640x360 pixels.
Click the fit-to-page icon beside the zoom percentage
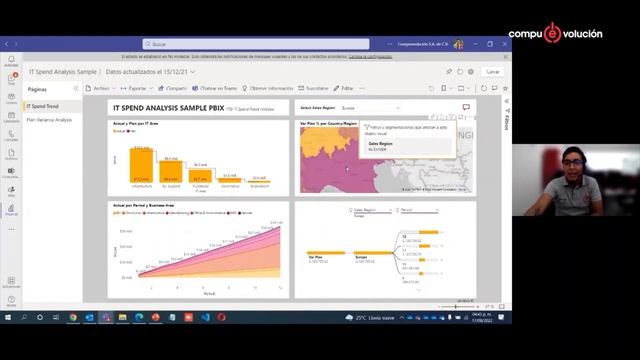(502, 307)
